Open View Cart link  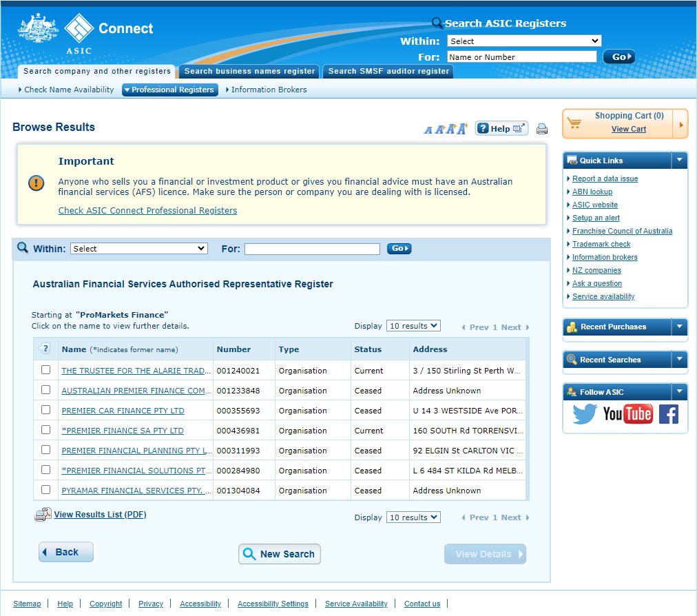[629, 129]
